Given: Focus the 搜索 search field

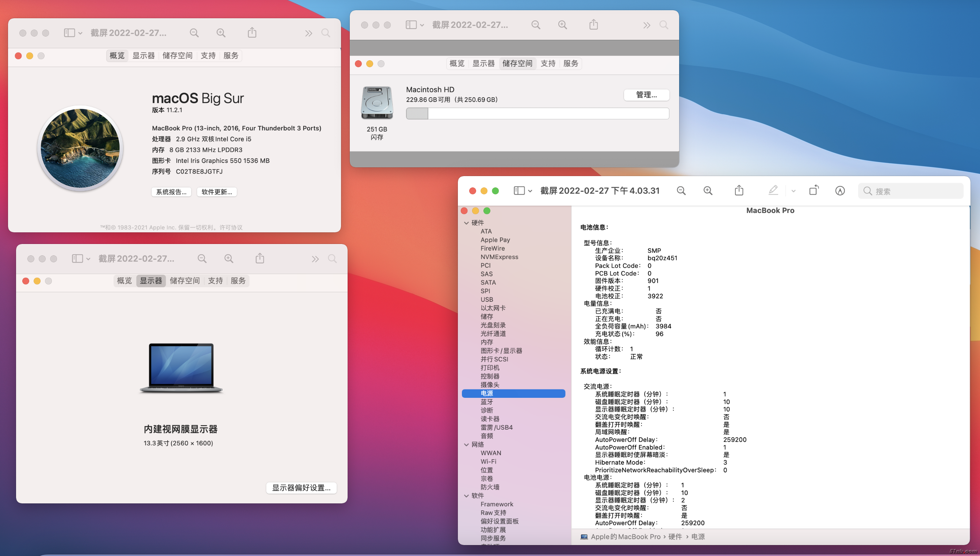Looking at the screenshot, I should click(911, 191).
